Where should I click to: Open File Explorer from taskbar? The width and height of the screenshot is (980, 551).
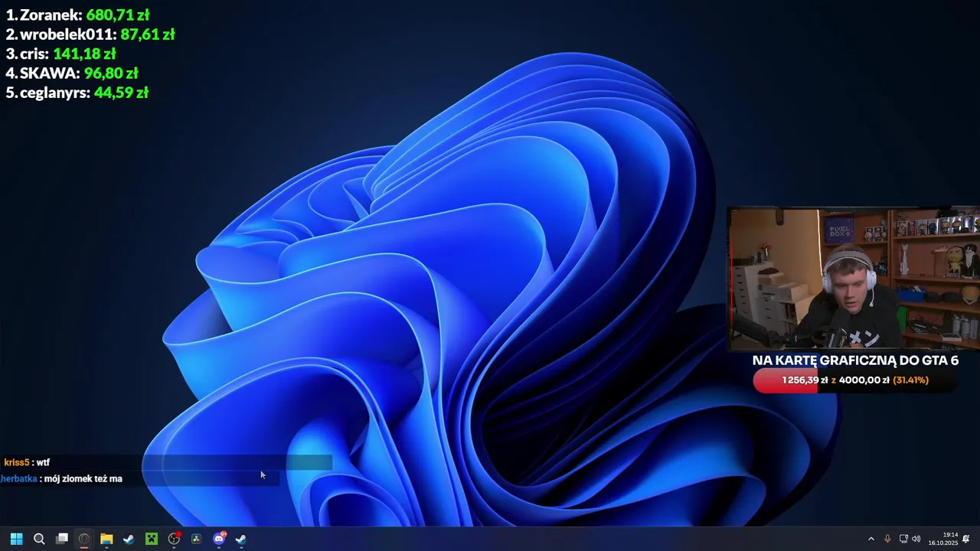pyautogui.click(x=106, y=539)
